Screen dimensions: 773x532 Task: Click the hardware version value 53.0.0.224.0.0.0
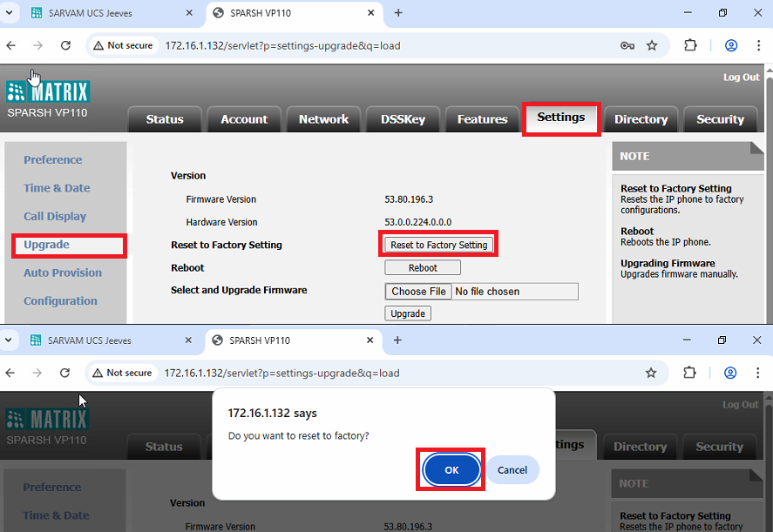click(418, 222)
